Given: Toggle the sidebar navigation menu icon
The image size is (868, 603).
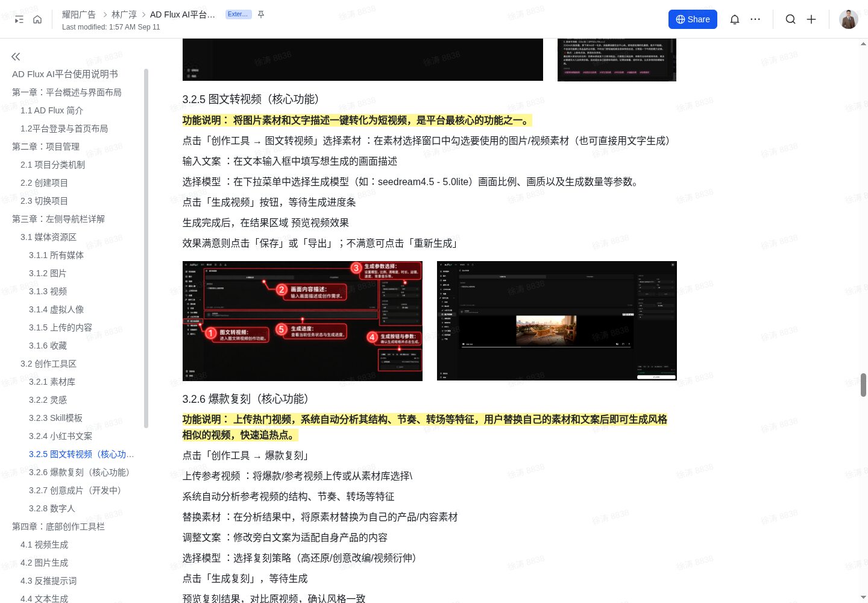Looking at the screenshot, I should pyautogui.click(x=19, y=19).
